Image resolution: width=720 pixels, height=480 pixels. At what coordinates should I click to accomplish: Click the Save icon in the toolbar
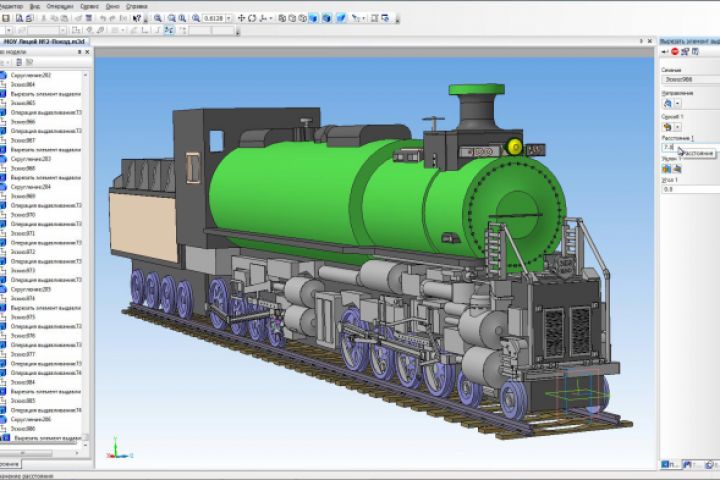click(6, 18)
